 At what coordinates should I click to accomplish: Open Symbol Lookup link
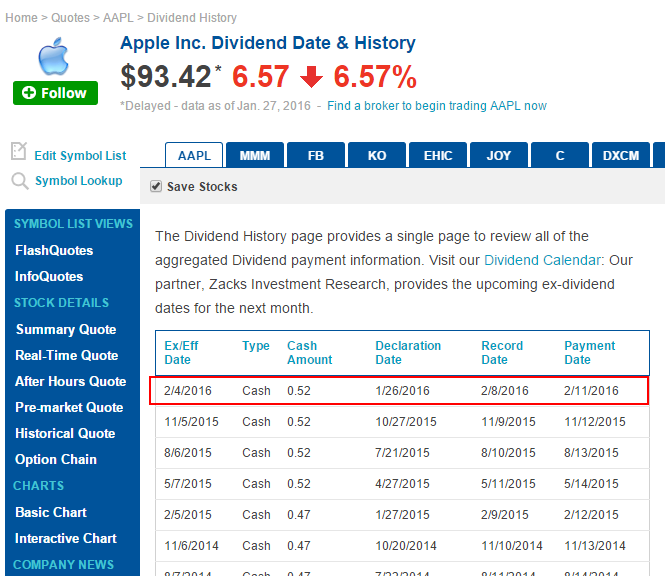point(78,181)
